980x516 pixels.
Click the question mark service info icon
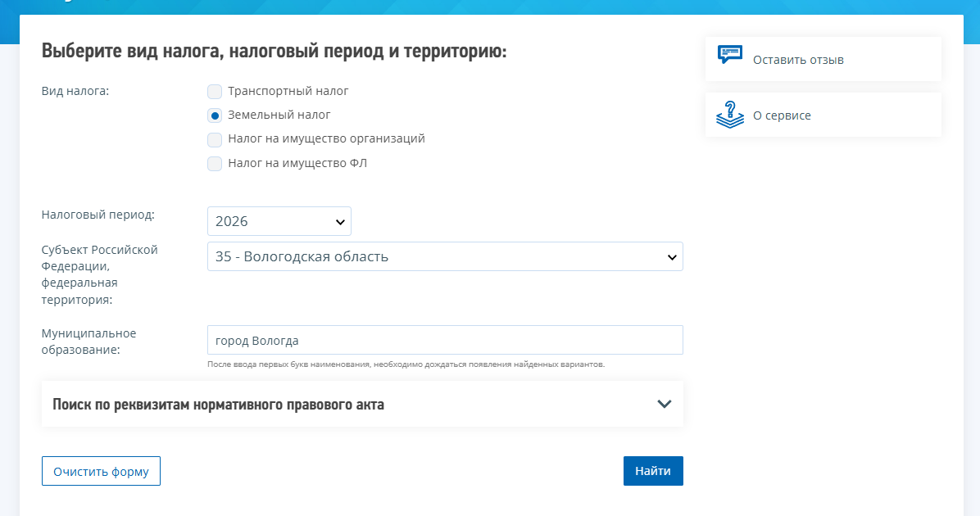coord(728,115)
